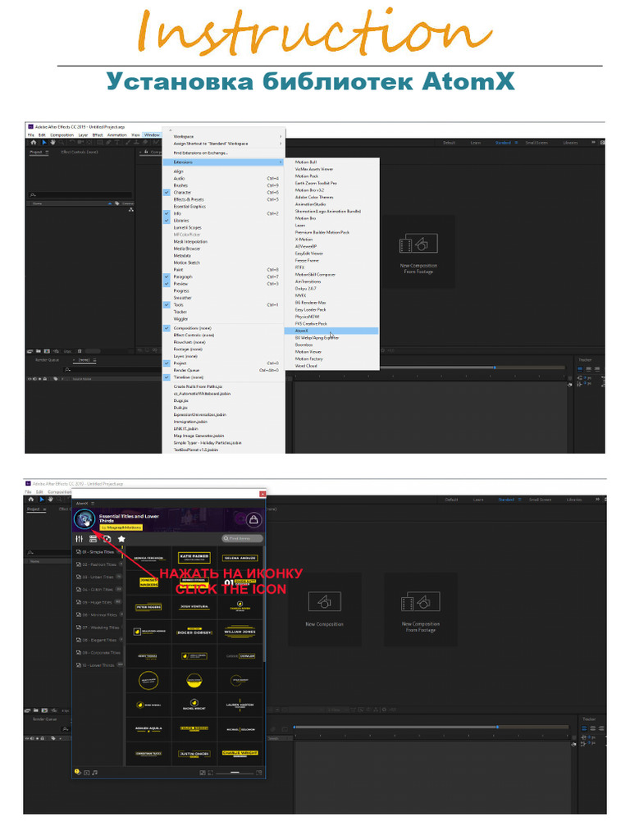Open Lumetri Scopes from Window menu

224,228
